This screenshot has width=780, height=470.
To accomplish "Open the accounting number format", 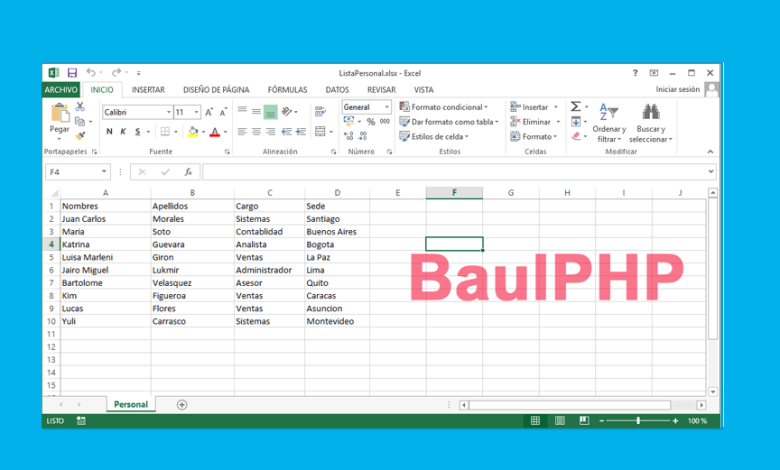I will [x=349, y=121].
